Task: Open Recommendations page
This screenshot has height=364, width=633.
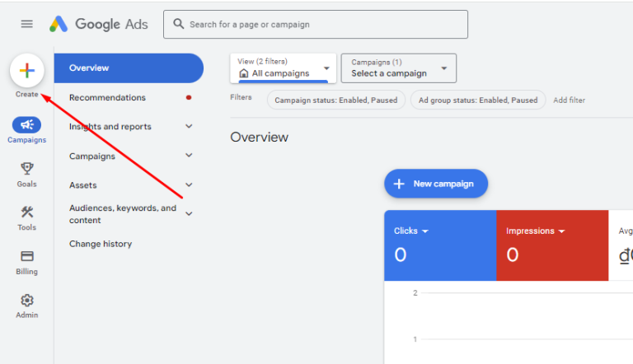Action: pos(107,97)
